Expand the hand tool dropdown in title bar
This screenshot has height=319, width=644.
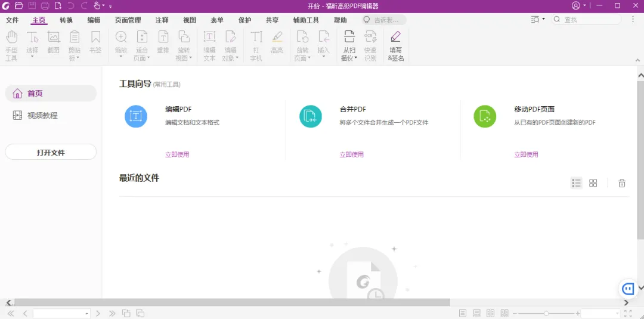[103, 6]
